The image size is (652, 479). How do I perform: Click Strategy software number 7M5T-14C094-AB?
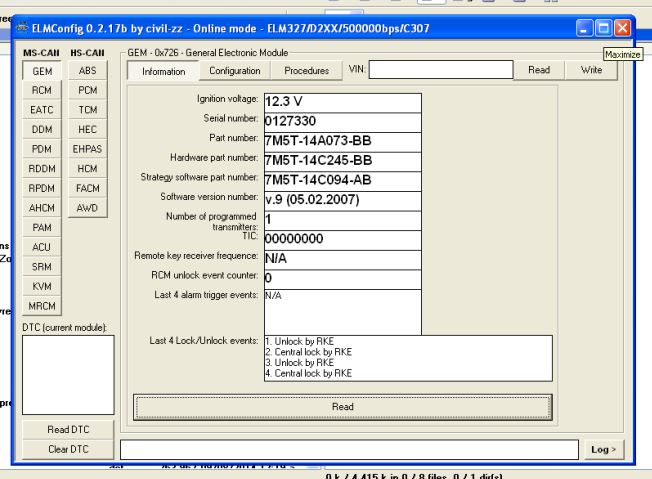click(x=343, y=180)
